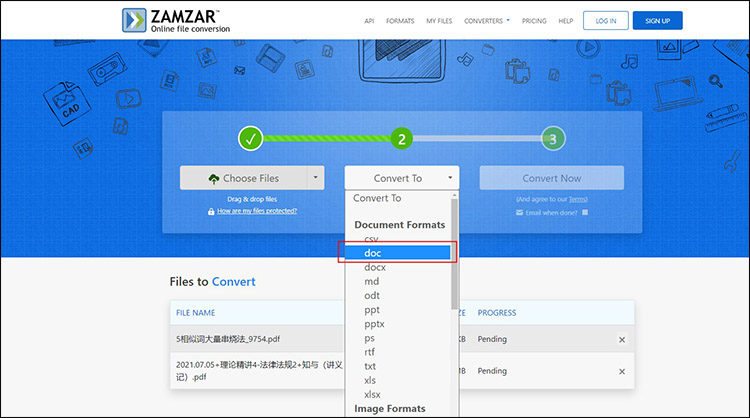
Task: Click the Log In button
Action: [606, 21]
